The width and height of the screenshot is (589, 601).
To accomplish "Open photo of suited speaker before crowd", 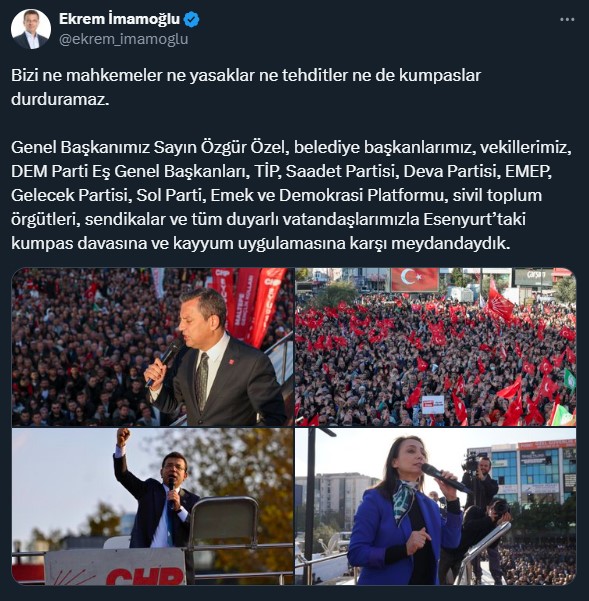I will pyautogui.click(x=153, y=347).
